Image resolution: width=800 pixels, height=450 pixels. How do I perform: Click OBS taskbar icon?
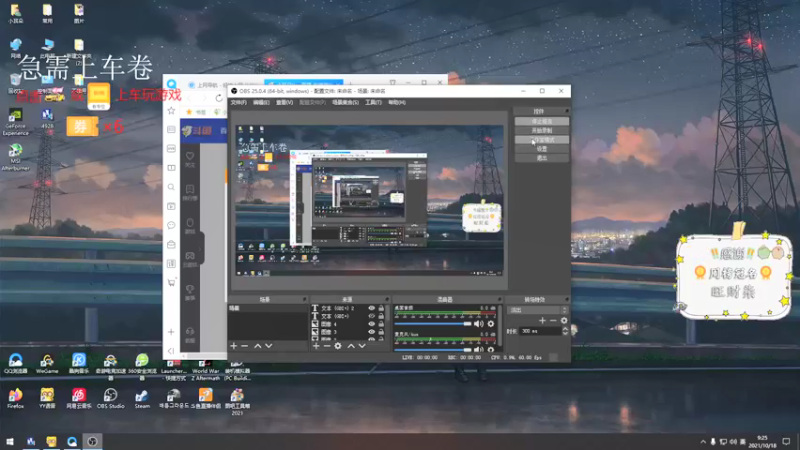coord(92,442)
